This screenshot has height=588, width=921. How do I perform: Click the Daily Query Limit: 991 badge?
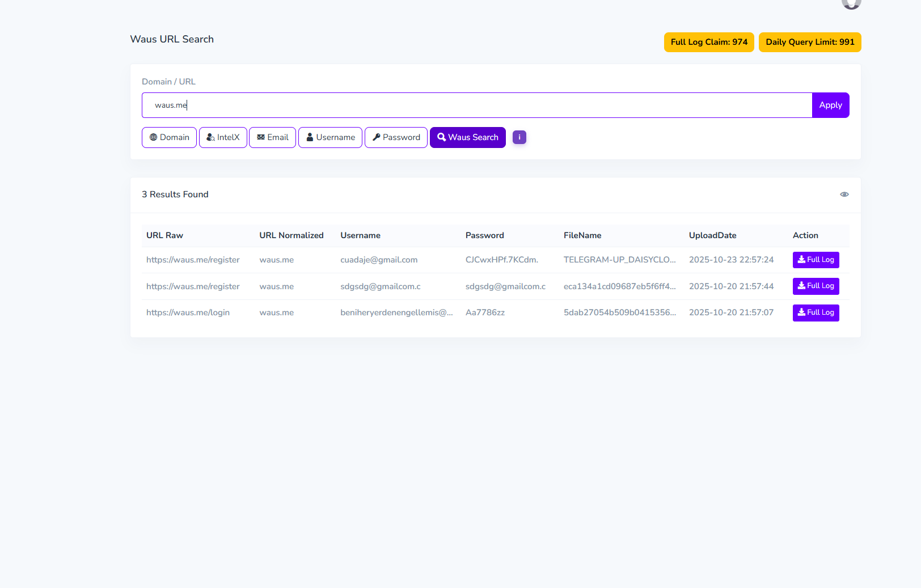coord(810,42)
